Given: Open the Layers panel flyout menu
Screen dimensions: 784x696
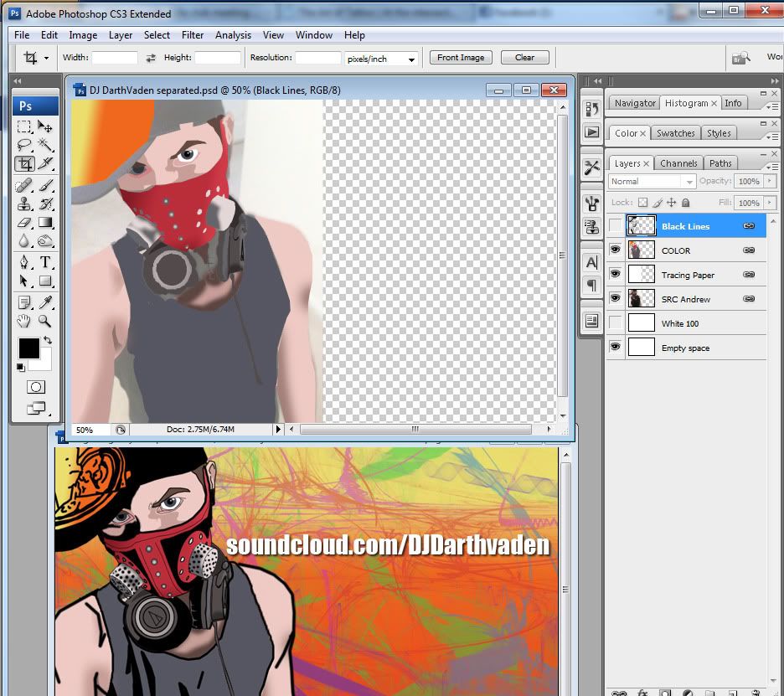Looking at the screenshot, I should 771,167.
